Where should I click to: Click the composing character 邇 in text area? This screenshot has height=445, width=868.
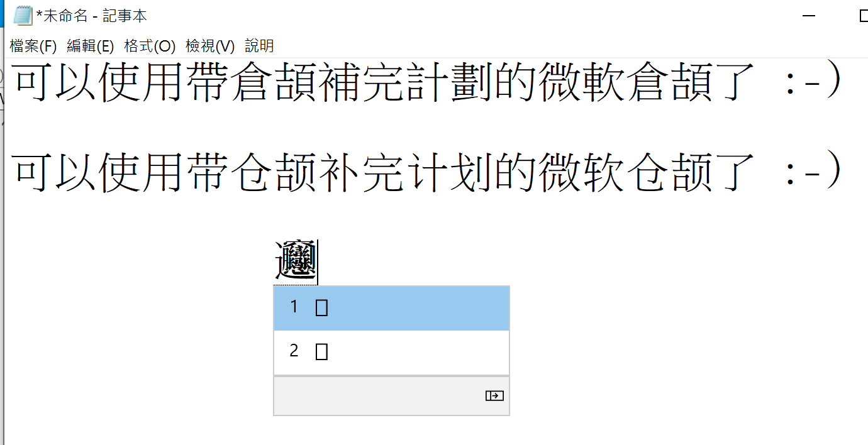296,261
